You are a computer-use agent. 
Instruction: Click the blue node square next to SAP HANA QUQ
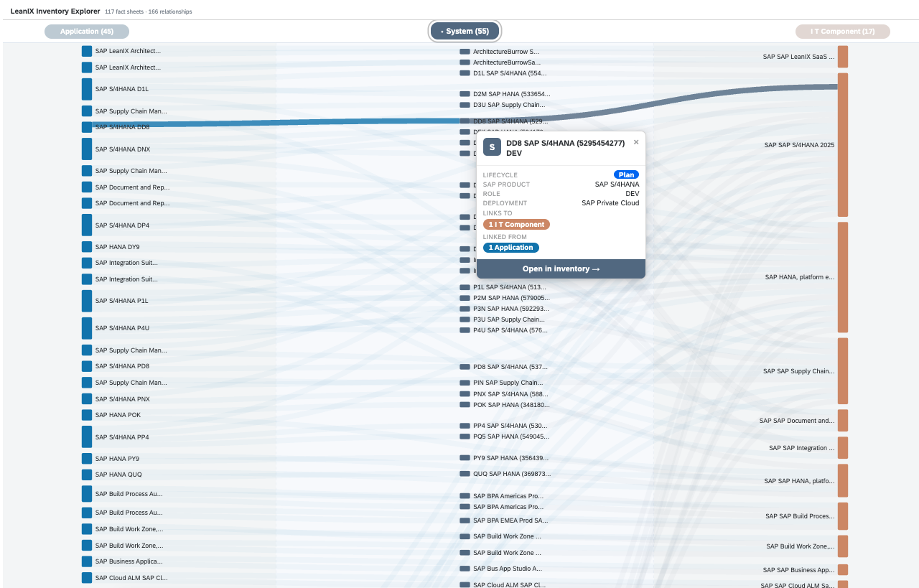(87, 475)
